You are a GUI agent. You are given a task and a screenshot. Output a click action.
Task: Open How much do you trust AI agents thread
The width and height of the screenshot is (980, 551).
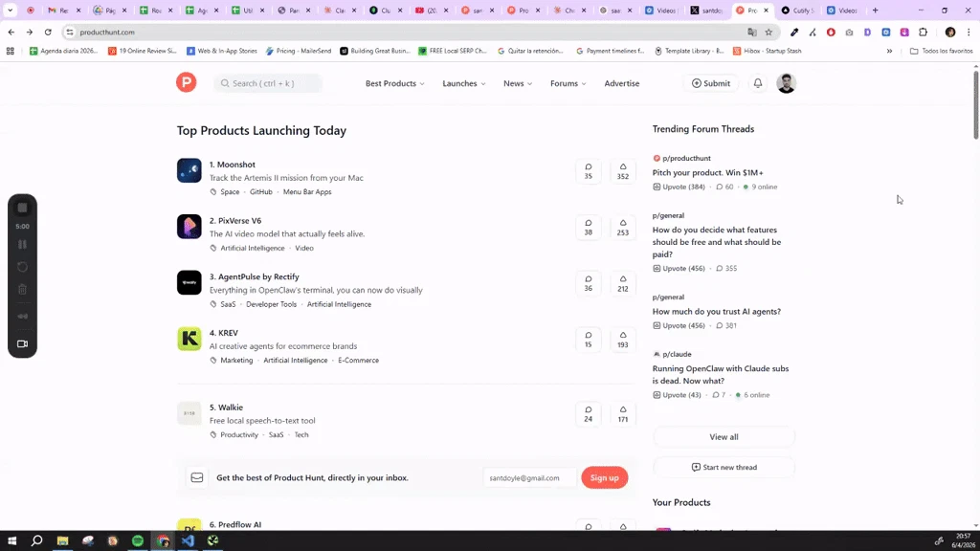tap(716, 311)
